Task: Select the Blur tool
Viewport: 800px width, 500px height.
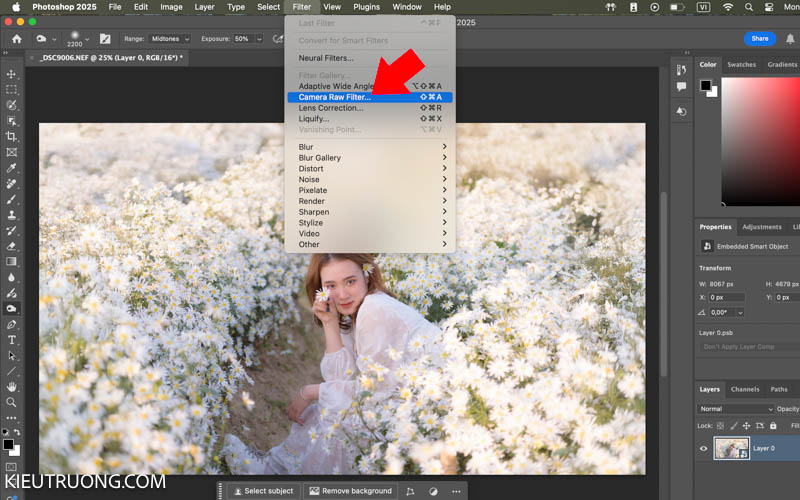Action: pyautogui.click(x=11, y=278)
